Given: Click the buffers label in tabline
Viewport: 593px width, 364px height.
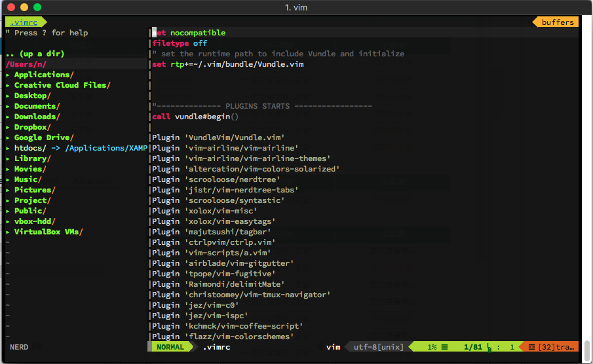Looking at the screenshot, I should [558, 22].
